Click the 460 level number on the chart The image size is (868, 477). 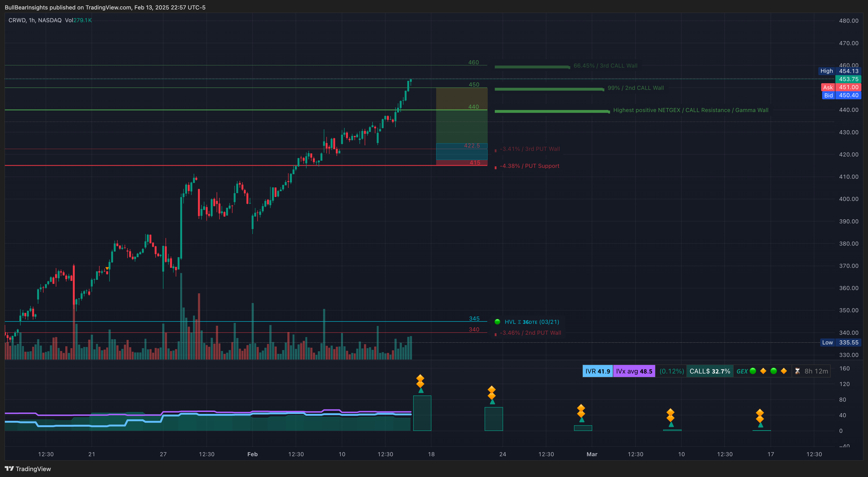click(x=473, y=62)
